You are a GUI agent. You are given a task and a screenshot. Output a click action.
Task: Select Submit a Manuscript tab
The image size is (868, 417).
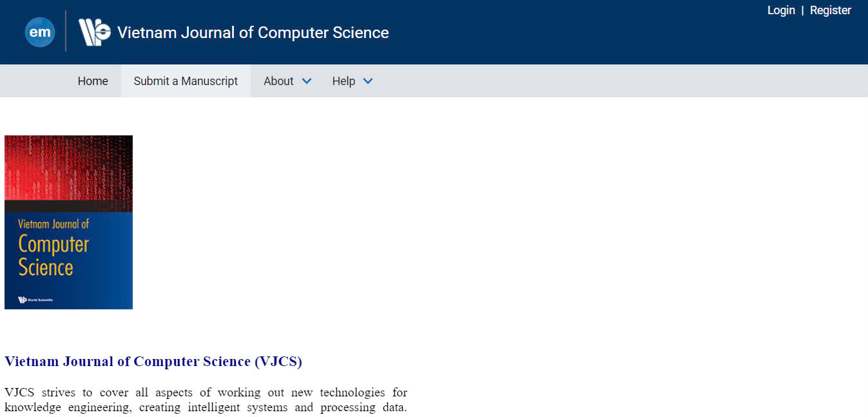[186, 81]
